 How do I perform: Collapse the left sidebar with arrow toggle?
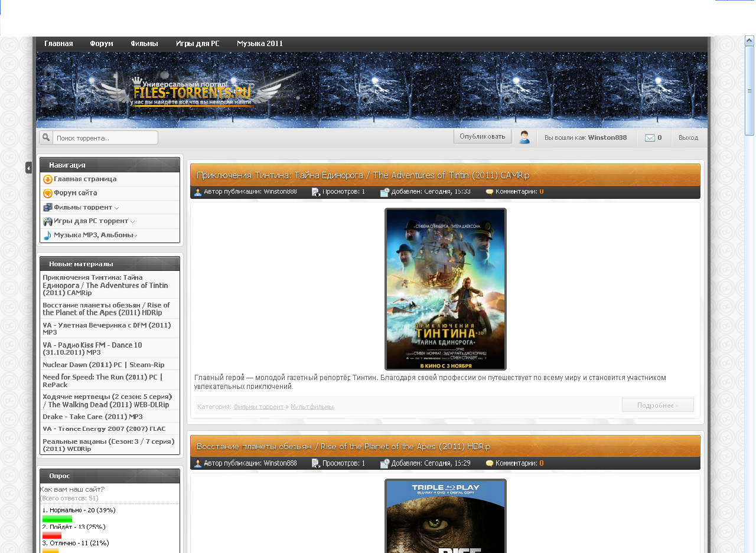tap(28, 168)
